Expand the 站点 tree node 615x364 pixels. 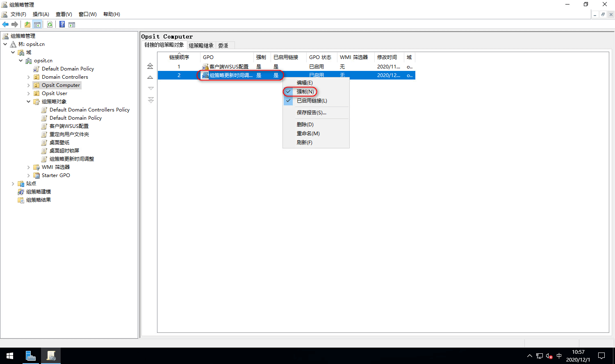point(13,183)
